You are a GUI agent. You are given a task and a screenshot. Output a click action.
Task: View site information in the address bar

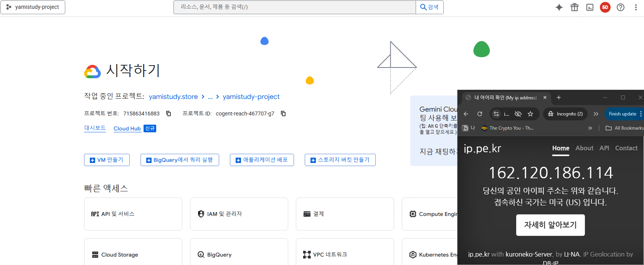(x=496, y=114)
